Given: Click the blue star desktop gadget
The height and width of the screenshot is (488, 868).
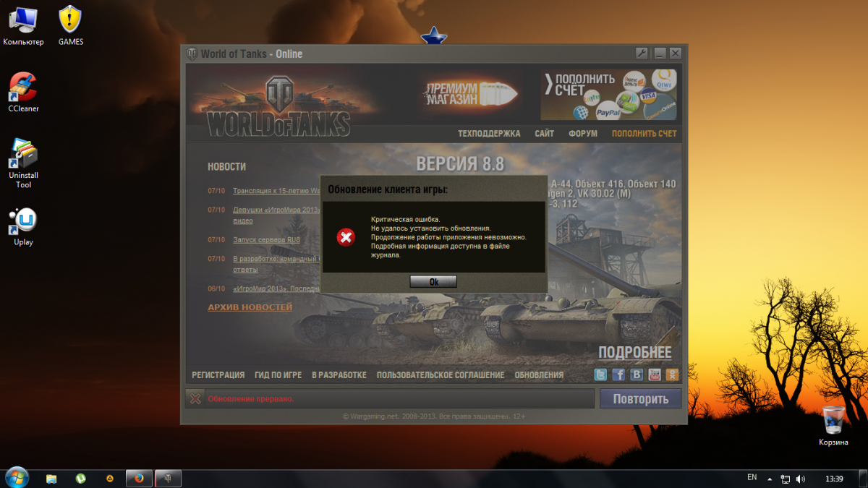Looking at the screenshot, I should (433, 35).
